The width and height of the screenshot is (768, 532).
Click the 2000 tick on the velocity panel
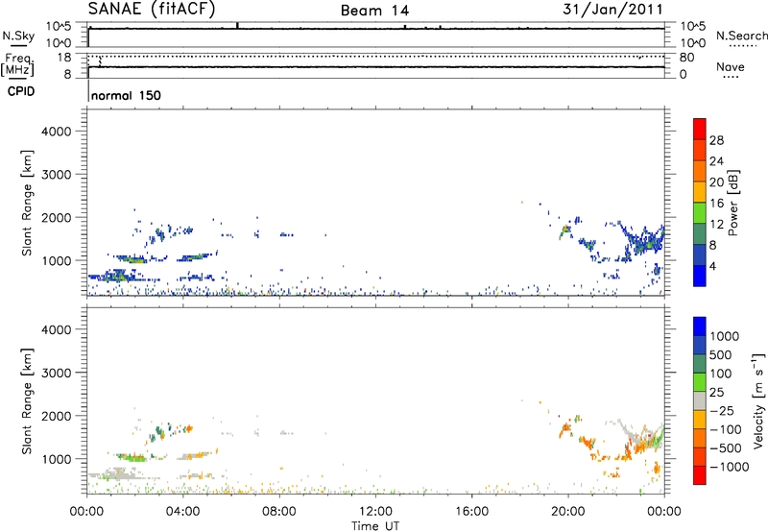point(56,416)
